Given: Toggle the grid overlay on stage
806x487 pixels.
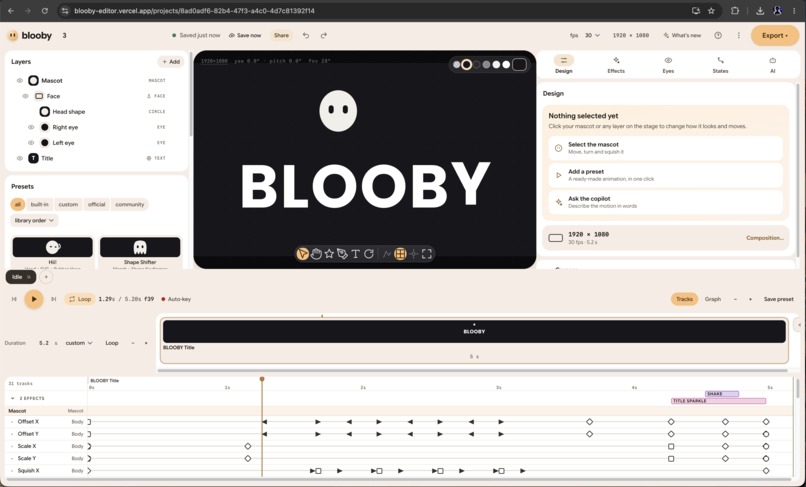Looking at the screenshot, I should tap(400, 254).
